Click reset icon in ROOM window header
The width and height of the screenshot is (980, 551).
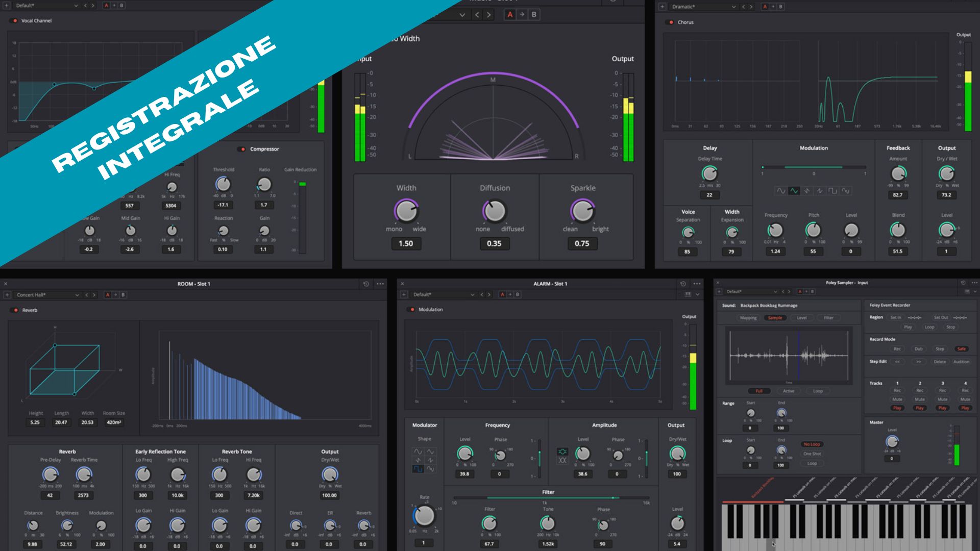click(366, 284)
